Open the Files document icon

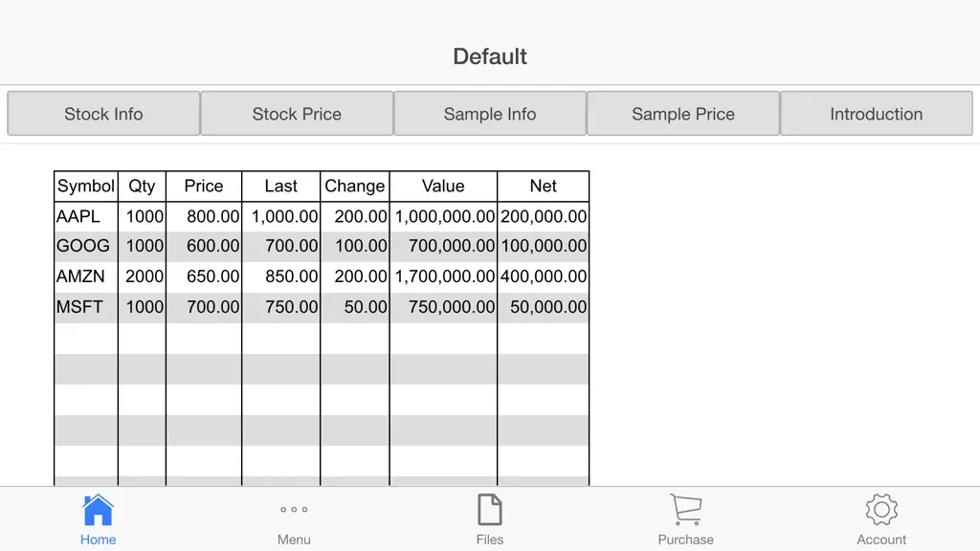click(x=489, y=510)
